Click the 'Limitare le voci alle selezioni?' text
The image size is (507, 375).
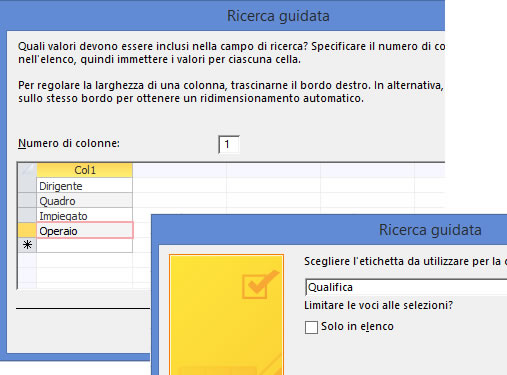(x=378, y=305)
